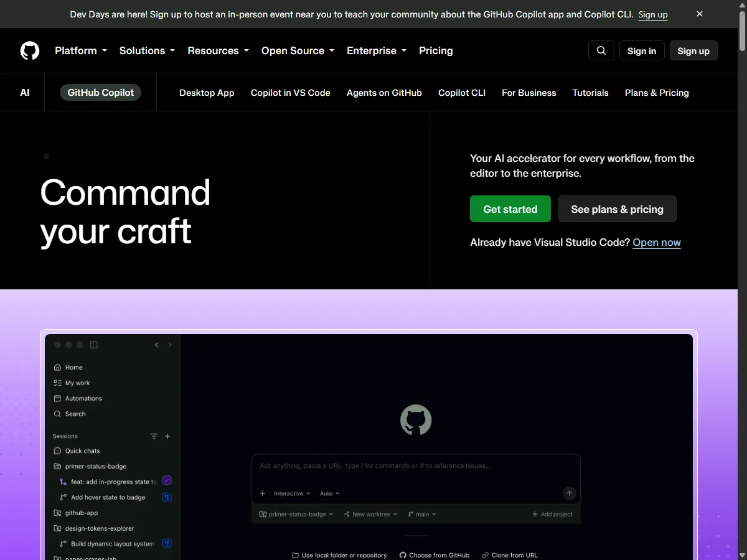
Task: Click 'Add project' in prompt footer
Action: coord(553,514)
